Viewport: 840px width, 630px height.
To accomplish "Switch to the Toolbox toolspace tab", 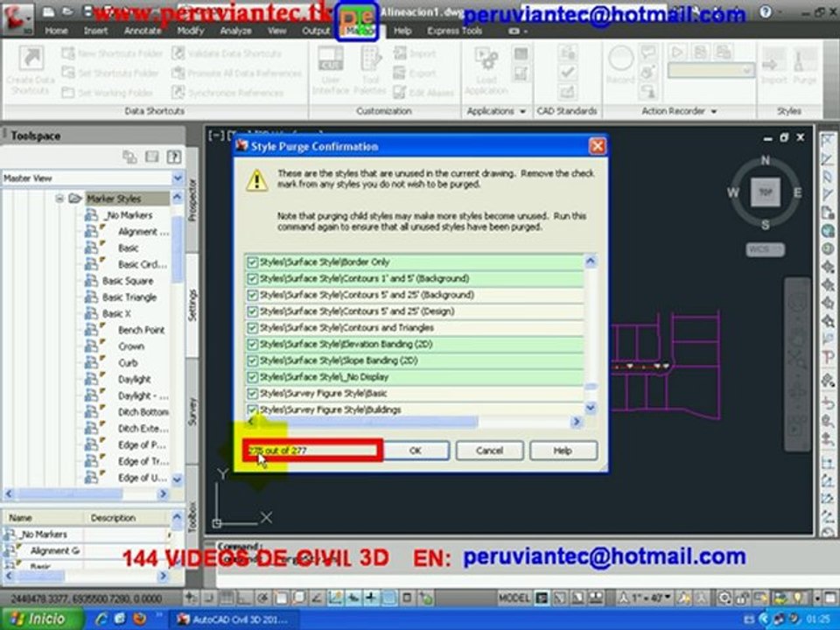I will tap(192, 517).
